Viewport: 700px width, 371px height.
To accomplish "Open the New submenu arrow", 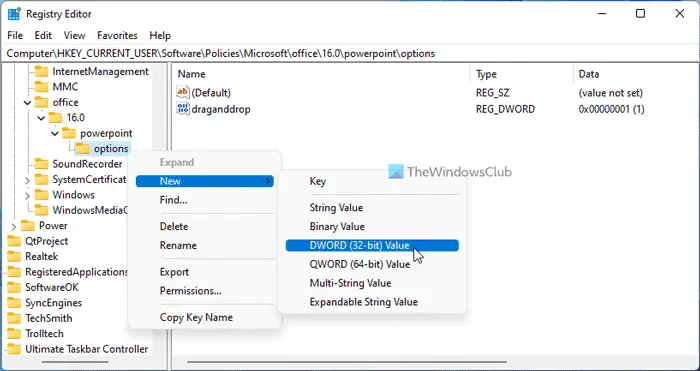I will [x=267, y=181].
